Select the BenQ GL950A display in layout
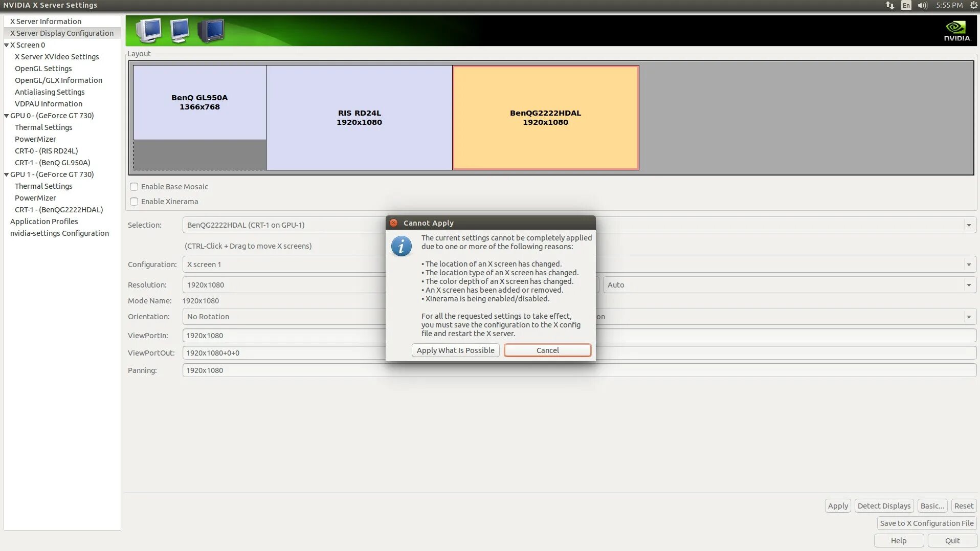 199,102
